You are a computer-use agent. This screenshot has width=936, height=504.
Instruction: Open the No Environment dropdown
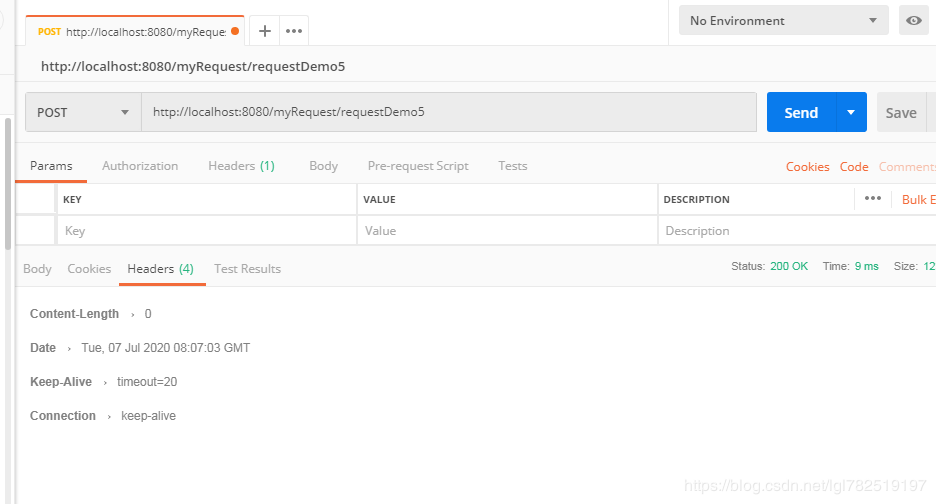tap(783, 20)
